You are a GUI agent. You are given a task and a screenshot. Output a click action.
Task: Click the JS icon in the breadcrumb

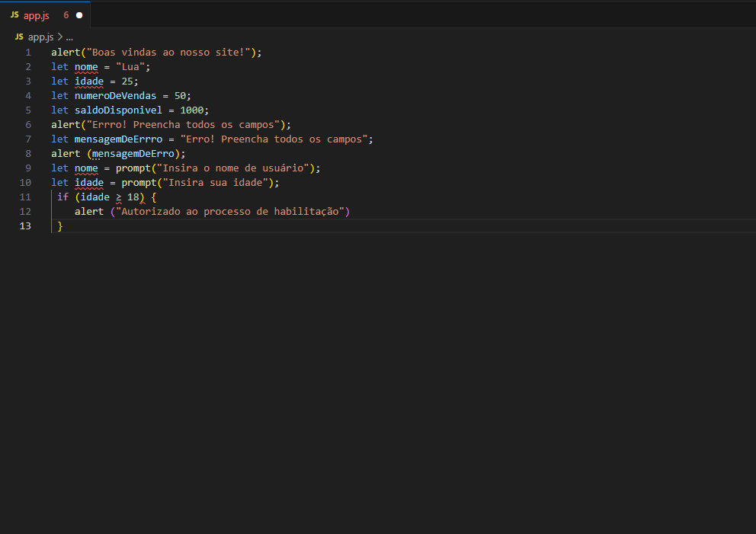pyautogui.click(x=19, y=37)
